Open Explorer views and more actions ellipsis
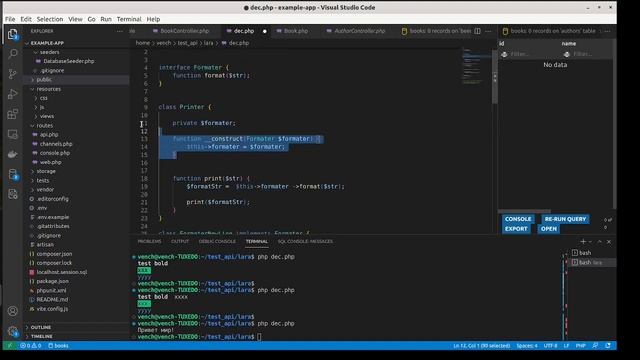The width and height of the screenshot is (640, 360). (x=119, y=31)
